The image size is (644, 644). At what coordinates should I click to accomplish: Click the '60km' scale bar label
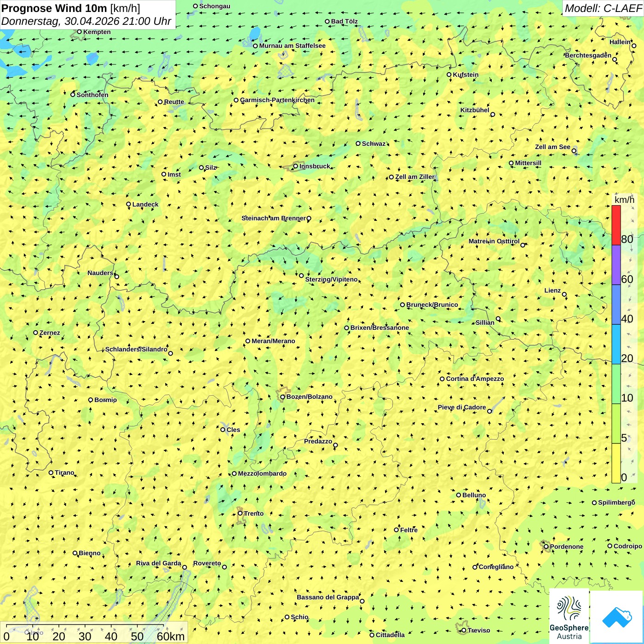171,636
